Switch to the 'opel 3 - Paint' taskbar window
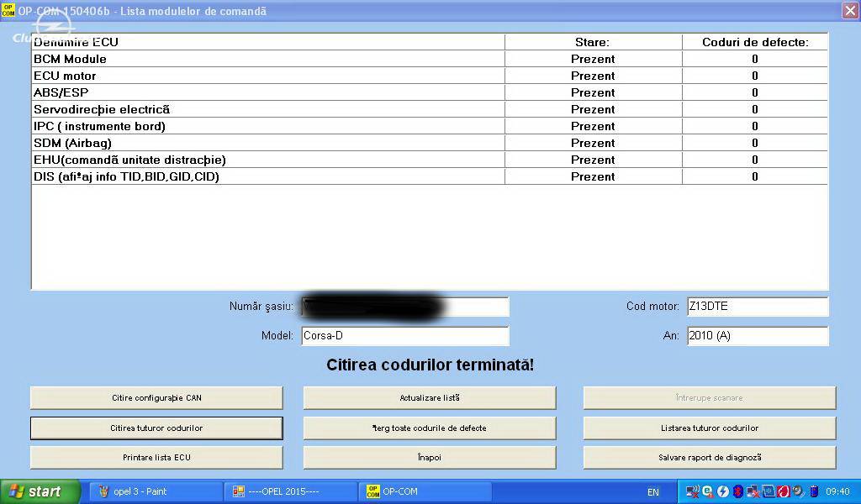Image resolution: width=861 pixels, height=504 pixels. (156, 491)
